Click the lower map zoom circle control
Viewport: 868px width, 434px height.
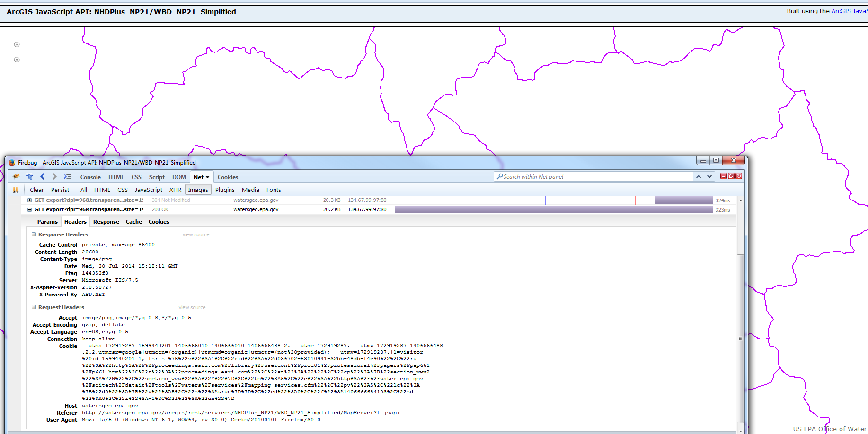point(17,60)
